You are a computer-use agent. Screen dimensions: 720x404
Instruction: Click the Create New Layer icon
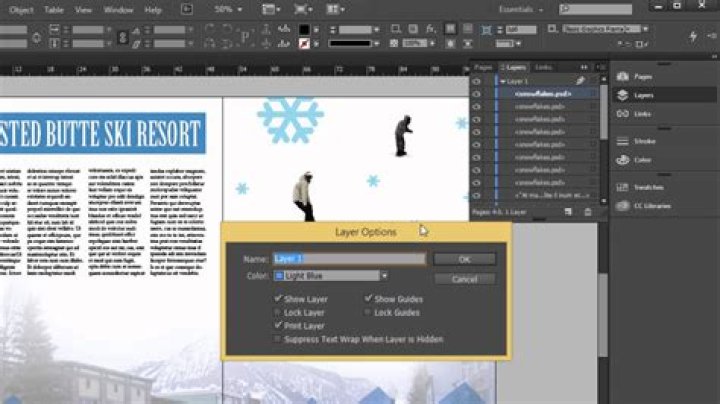[x=568, y=212]
